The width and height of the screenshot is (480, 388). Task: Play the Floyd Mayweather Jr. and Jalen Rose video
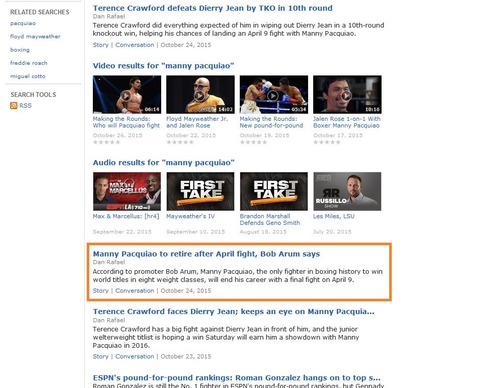point(200,95)
